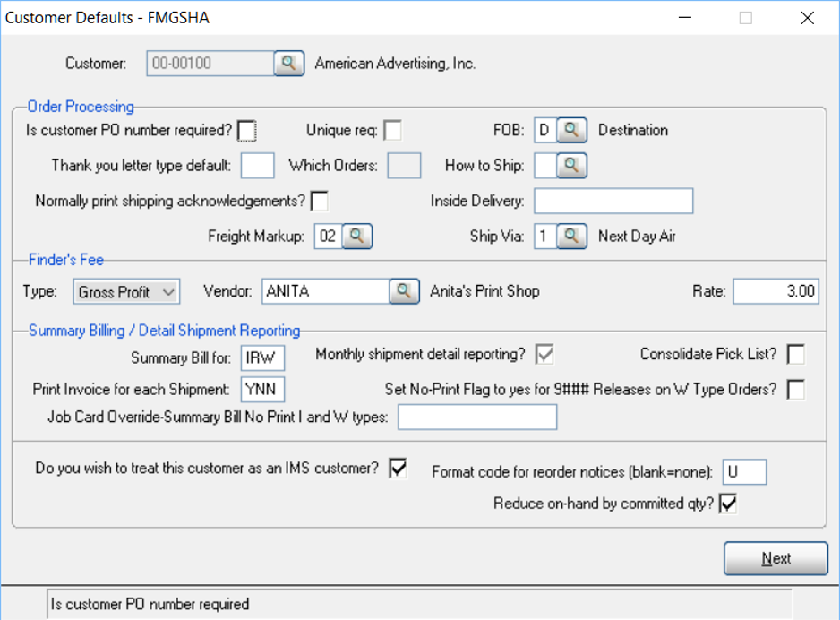Click the Next button
The image size is (840, 620).
point(776,558)
